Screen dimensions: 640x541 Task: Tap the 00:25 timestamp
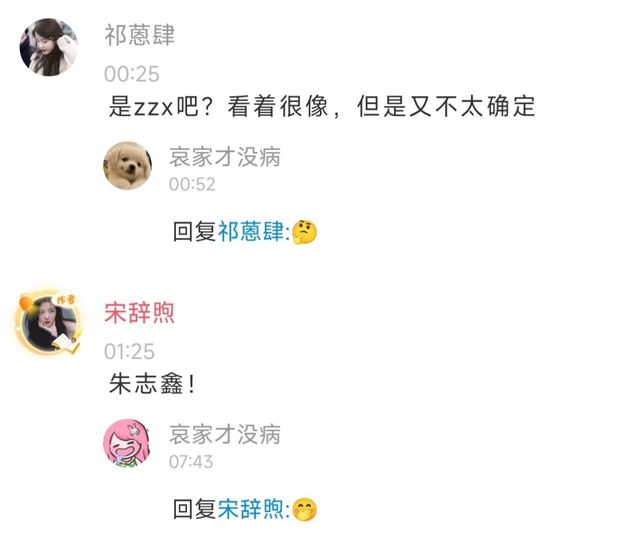(131, 74)
